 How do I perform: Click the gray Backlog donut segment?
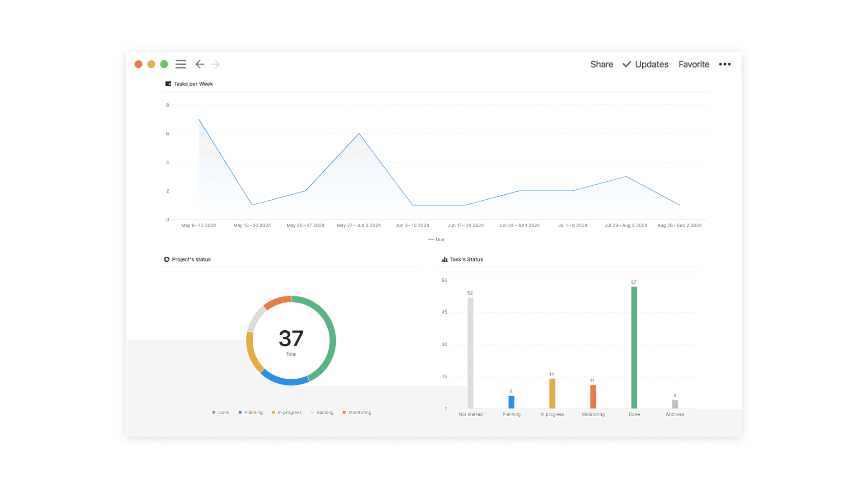255,319
